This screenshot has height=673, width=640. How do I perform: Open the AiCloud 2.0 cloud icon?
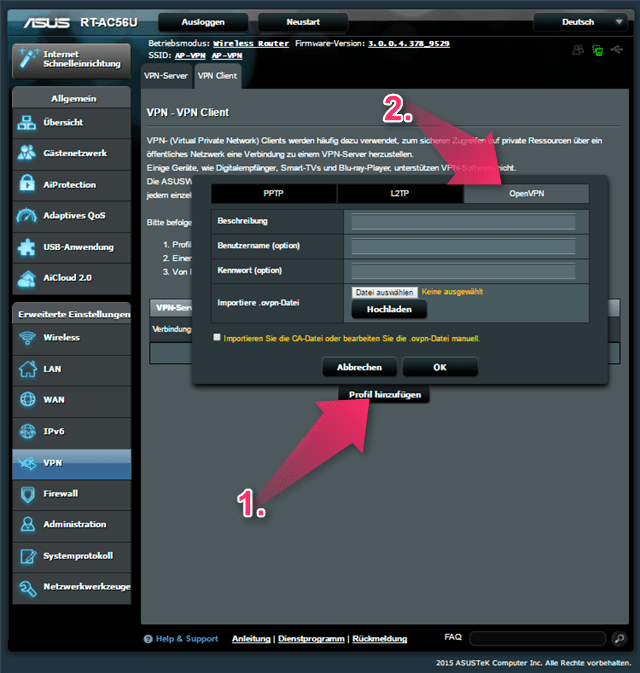click(27, 279)
